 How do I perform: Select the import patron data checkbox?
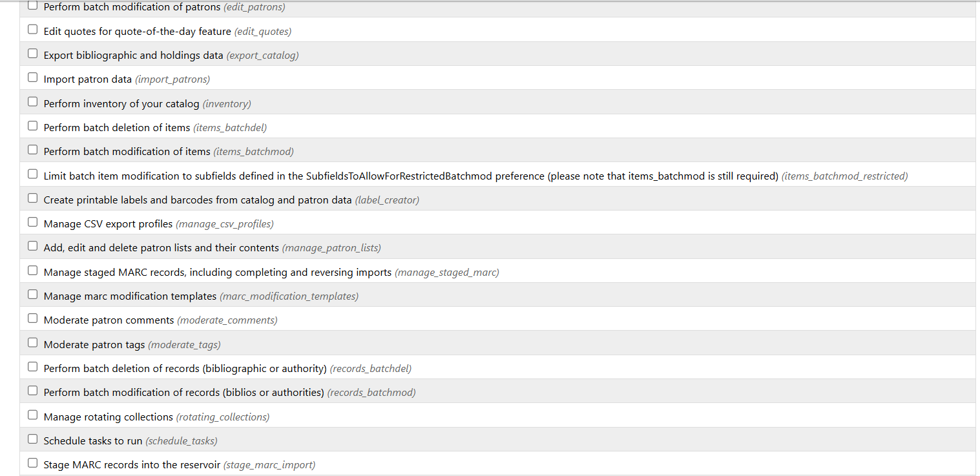coord(33,78)
